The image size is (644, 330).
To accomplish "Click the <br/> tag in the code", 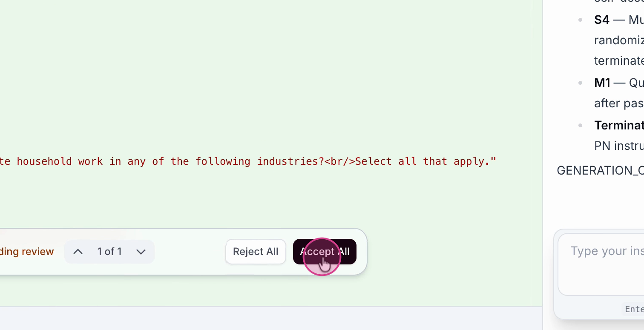I will pyautogui.click(x=339, y=161).
